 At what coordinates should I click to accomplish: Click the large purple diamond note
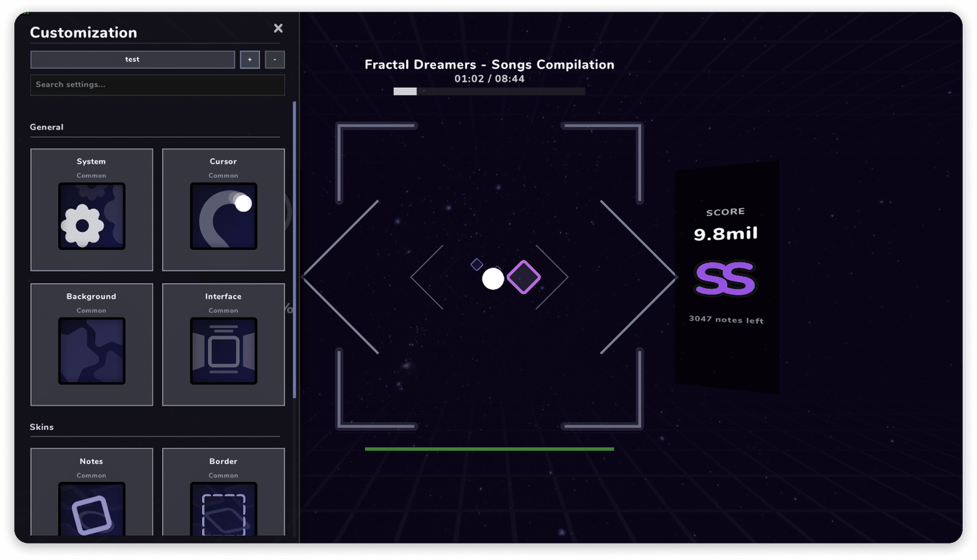coord(524,277)
